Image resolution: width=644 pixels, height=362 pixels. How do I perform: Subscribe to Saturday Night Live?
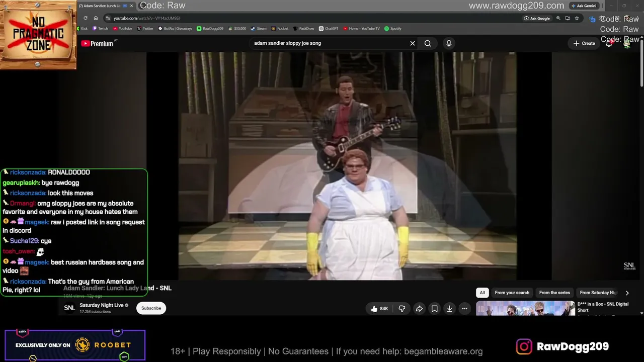click(x=151, y=308)
